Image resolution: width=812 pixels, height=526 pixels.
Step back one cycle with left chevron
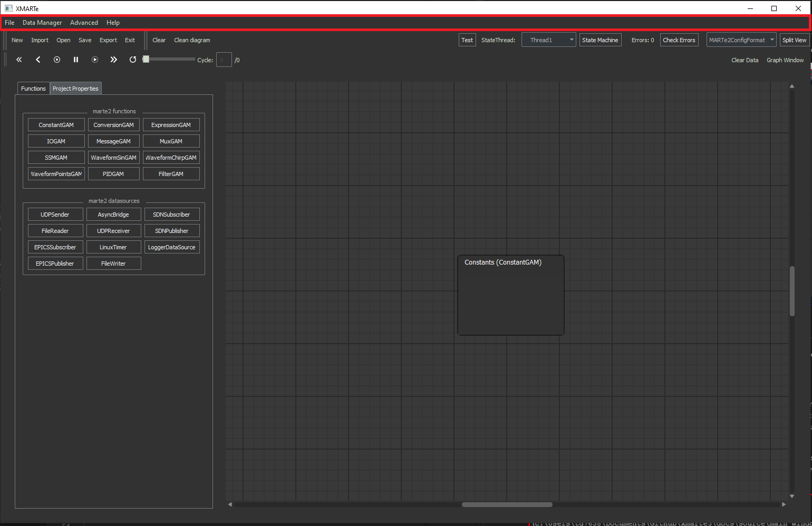point(38,60)
